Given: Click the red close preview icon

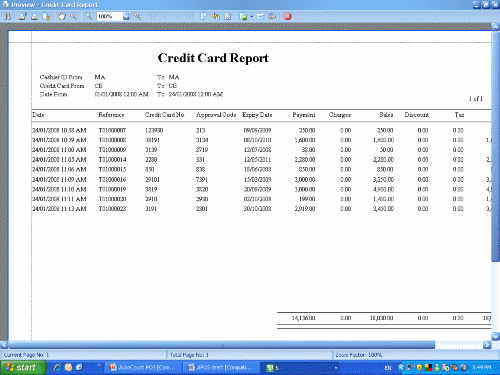Looking at the screenshot, I should (288, 16).
